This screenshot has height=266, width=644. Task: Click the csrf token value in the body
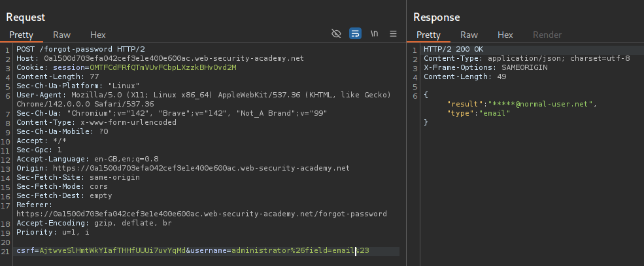click(x=112, y=251)
